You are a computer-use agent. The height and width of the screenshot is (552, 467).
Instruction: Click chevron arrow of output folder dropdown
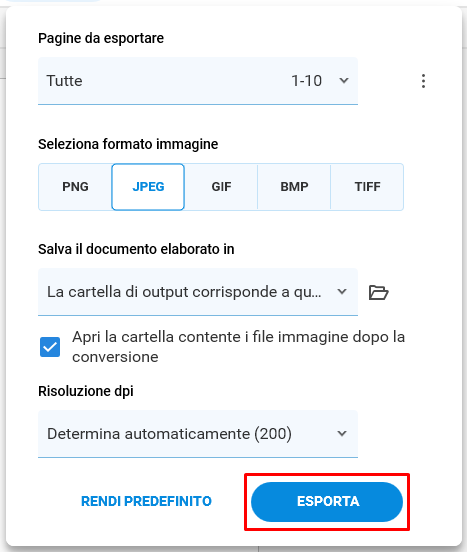(342, 291)
